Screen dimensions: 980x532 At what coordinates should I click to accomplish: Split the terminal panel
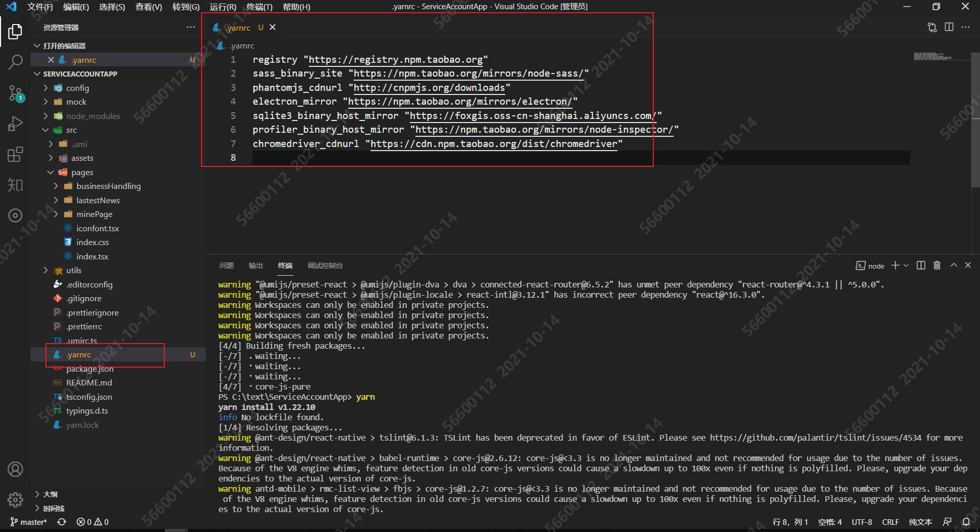(x=920, y=265)
